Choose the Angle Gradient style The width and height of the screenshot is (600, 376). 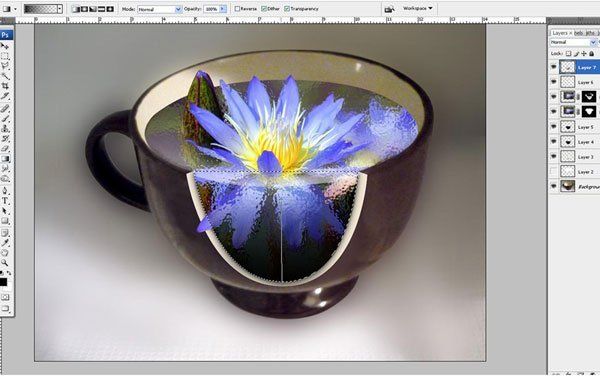[93, 9]
